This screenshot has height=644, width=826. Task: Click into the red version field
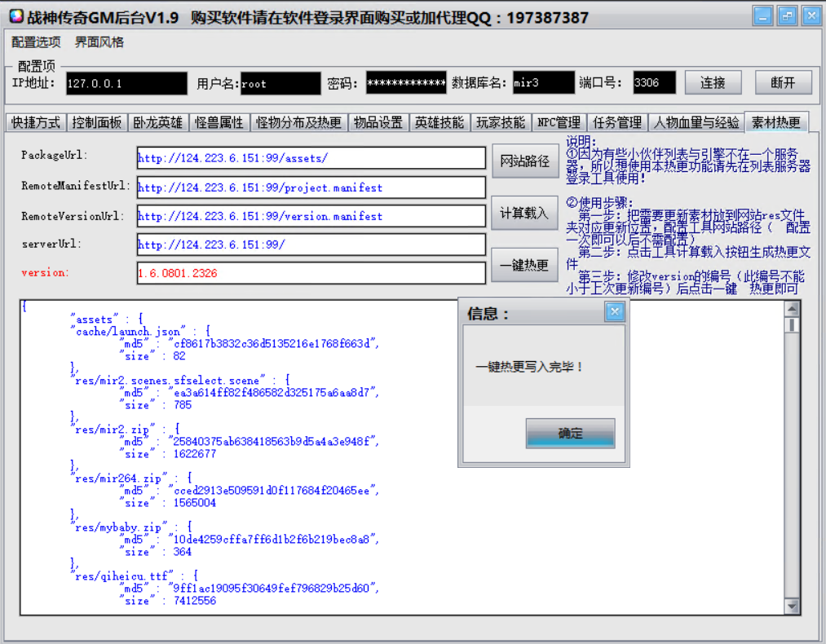click(x=311, y=273)
